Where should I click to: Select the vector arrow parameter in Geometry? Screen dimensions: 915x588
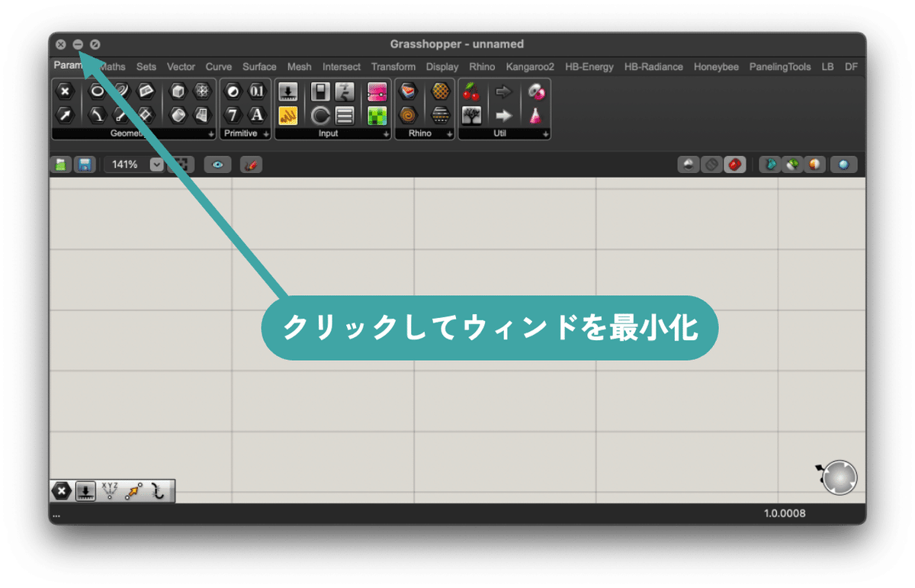click(x=65, y=115)
